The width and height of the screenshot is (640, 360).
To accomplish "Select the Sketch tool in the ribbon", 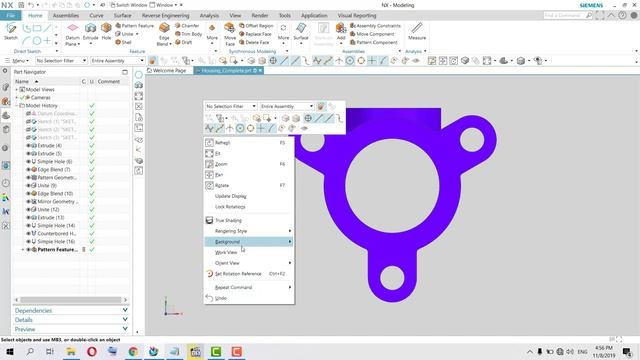I will pos(11,31).
